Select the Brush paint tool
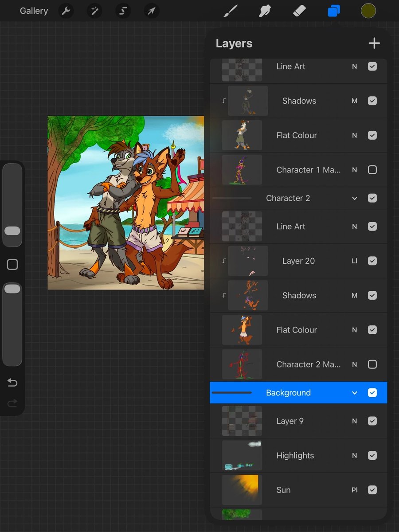The height and width of the screenshot is (532, 399). click(x=230, y=11)
